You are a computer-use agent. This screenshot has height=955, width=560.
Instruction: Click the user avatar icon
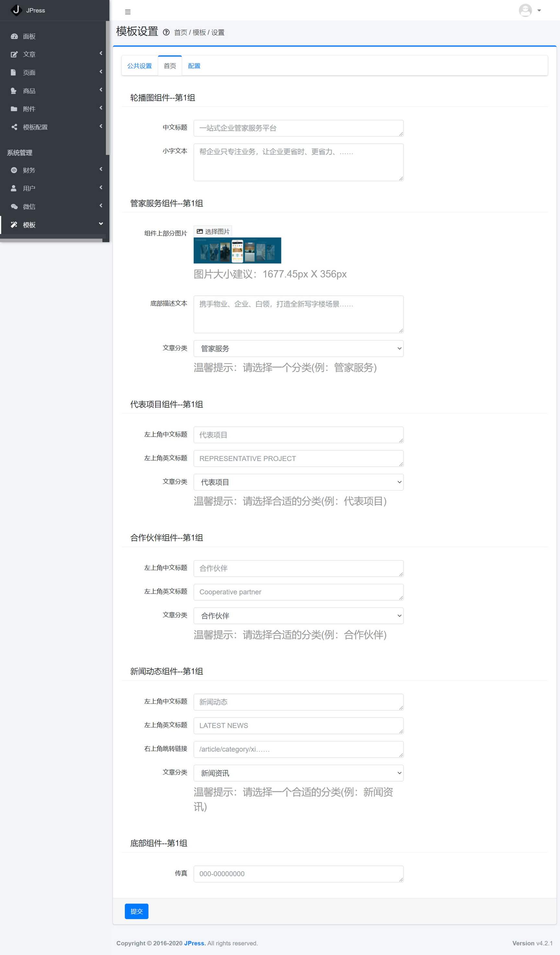click(x=526, y=10)
